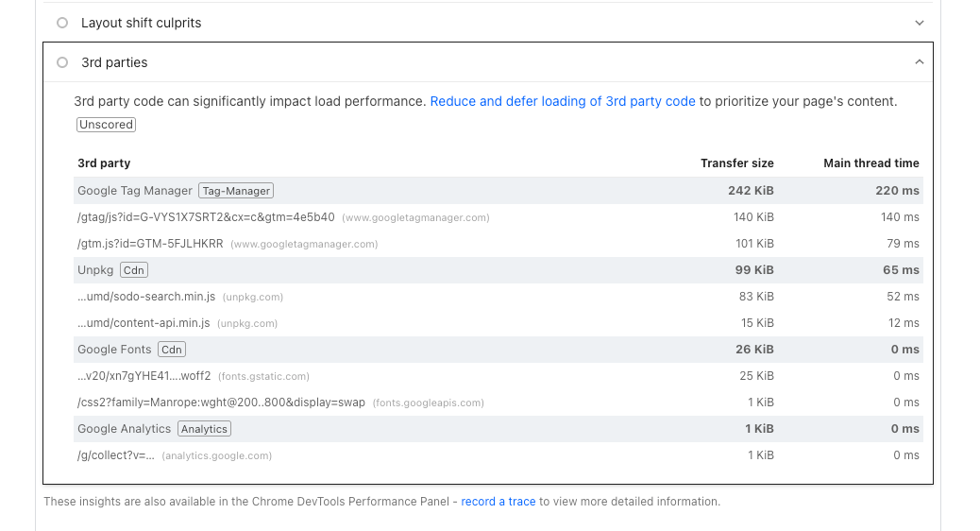Click the Transfer size column header

point(736,163)
